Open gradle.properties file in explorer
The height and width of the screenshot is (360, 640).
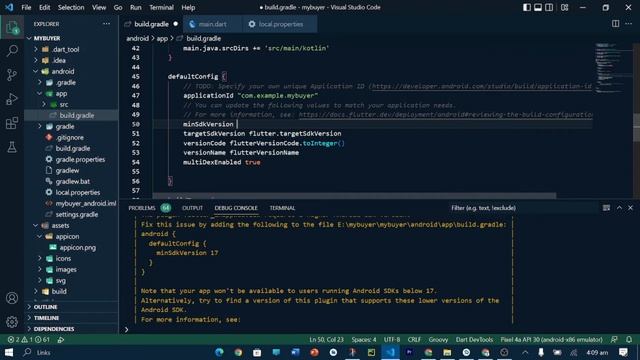80,160
